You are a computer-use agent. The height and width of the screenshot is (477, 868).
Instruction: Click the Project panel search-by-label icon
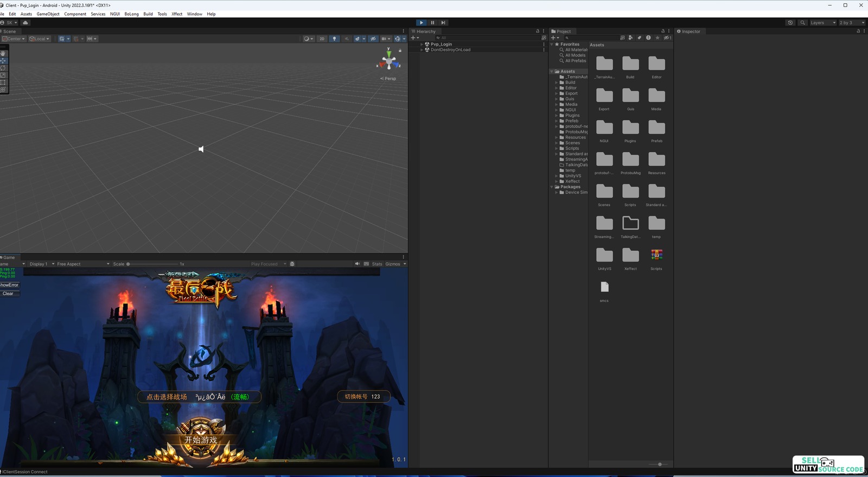click(x=639, y=38)
